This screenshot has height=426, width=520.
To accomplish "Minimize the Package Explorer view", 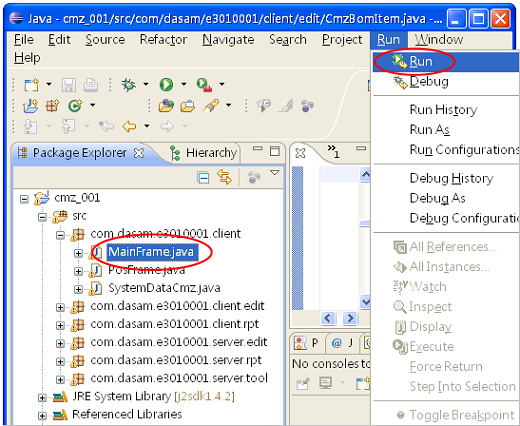I will 258,148.
